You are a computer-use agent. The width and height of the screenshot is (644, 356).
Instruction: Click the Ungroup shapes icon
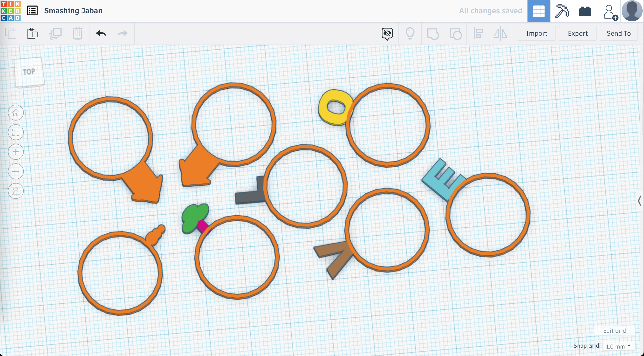click(x=456, y=34)
